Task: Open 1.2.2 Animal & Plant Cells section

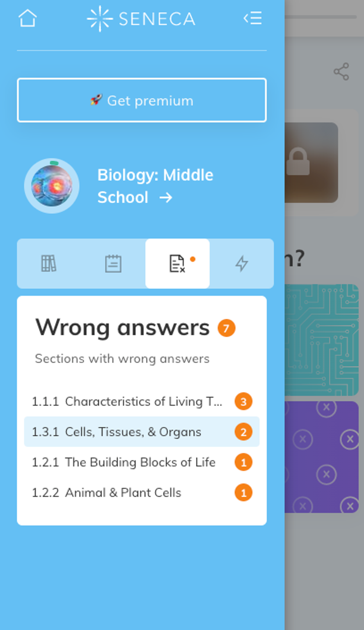Action: point(107,493)
